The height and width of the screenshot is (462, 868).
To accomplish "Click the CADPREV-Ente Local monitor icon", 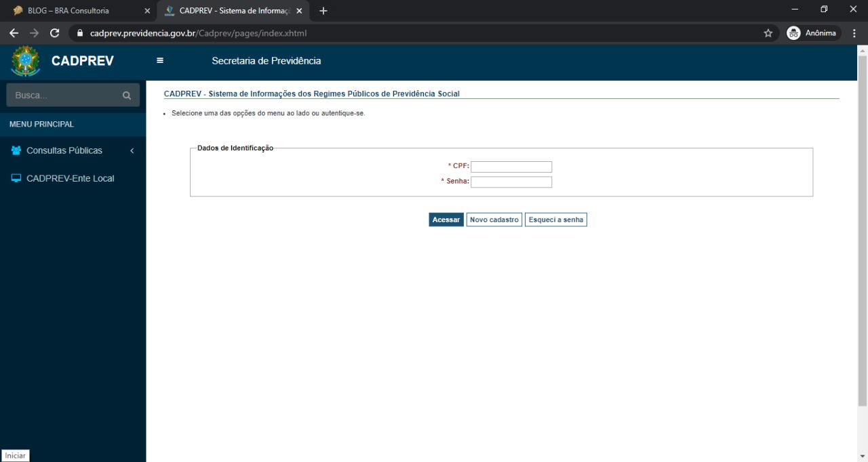I will point(16,179).
